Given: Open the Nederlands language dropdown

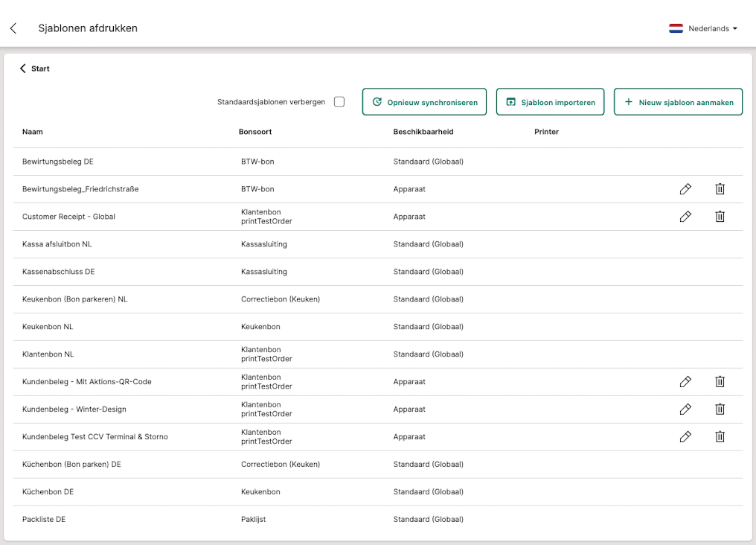Looking at the screenshot, I should tap(703, 28).
